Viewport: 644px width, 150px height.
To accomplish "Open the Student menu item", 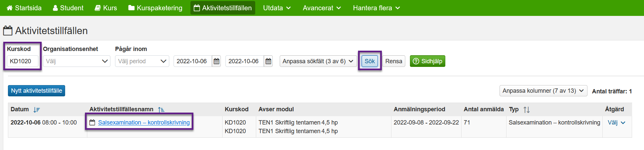I will [68, 8].
